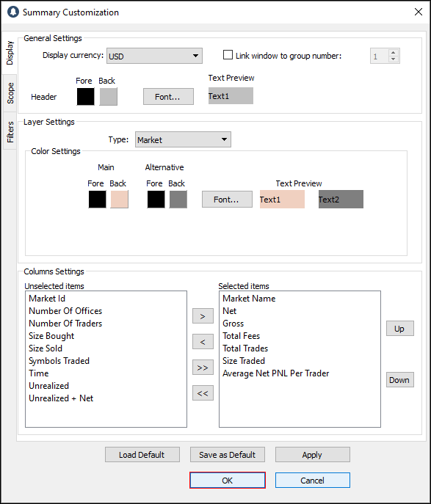The width and height of the screenshot is (431, 504).
Task: Select Unrealized + Net in Unselected items
Action: coord(61,398)
